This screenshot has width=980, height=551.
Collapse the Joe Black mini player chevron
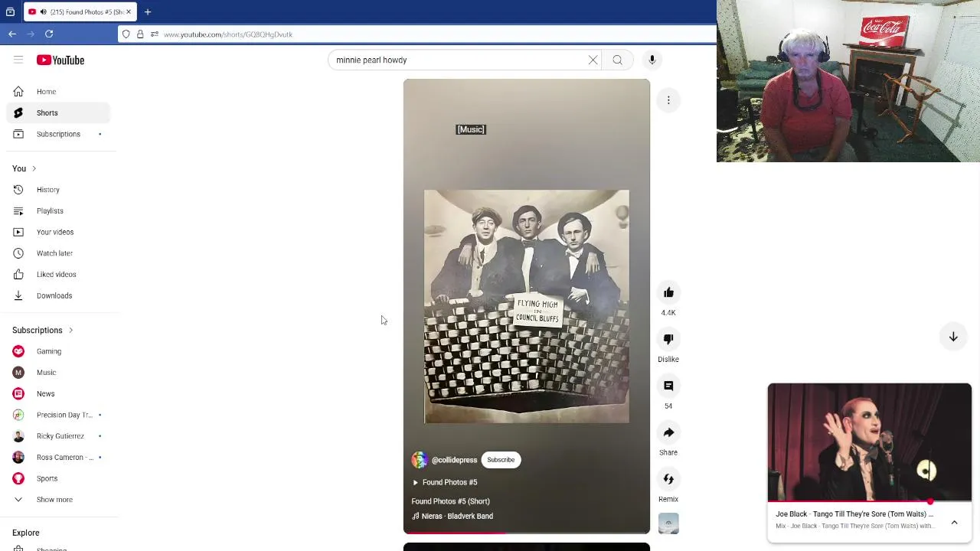point(954,522)
